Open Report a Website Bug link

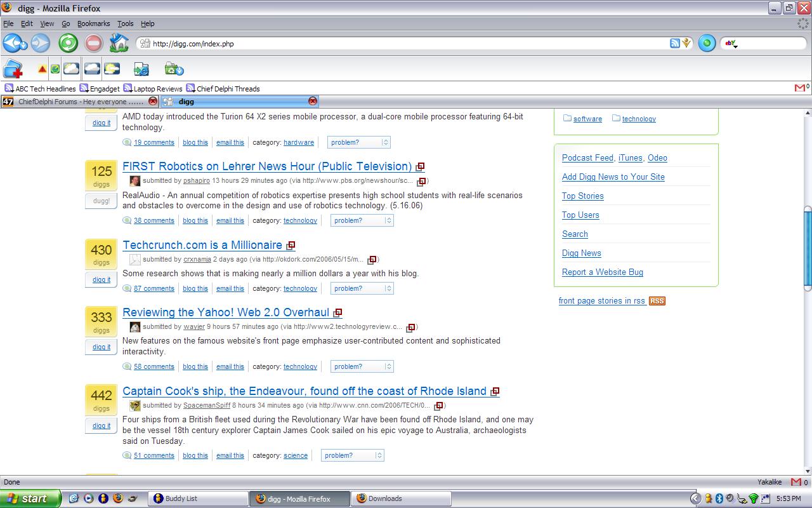click(x=603, y=272)
